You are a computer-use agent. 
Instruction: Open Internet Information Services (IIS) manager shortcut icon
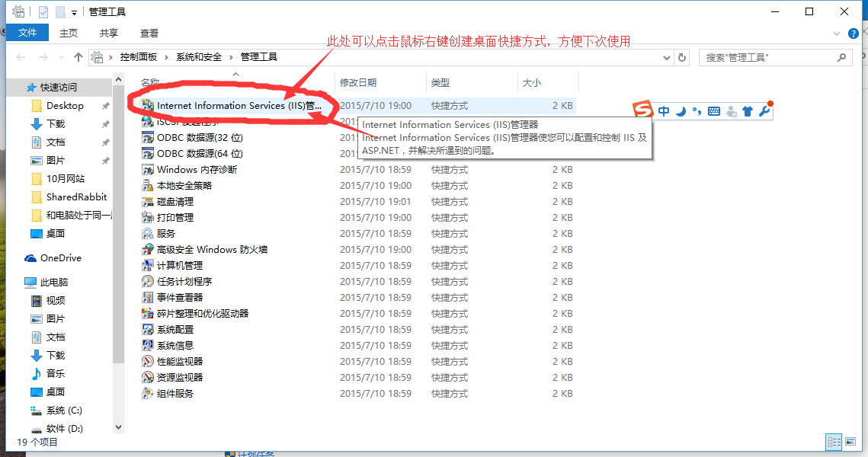[147, 105]
